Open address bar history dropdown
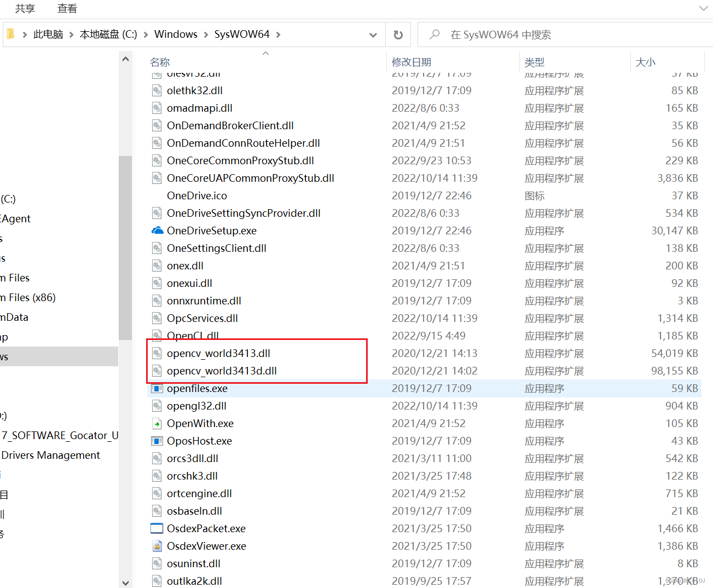The height and width of the screenshot is (588, 713). click(x=373, y=34)
